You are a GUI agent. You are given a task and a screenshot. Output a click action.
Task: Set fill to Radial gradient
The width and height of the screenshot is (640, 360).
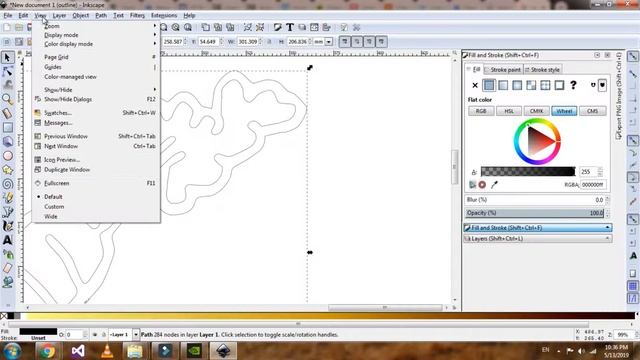(517, 85)
